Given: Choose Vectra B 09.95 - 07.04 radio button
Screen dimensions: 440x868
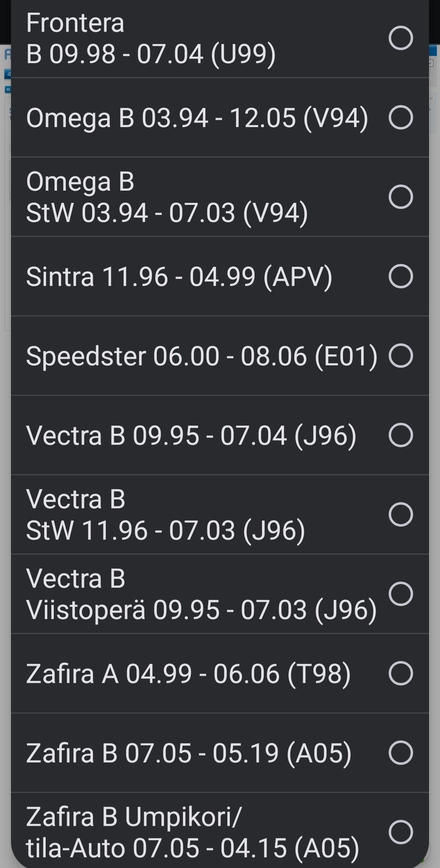Looking at the screenshot, I should pyautogui.click(x=401, y=435).
